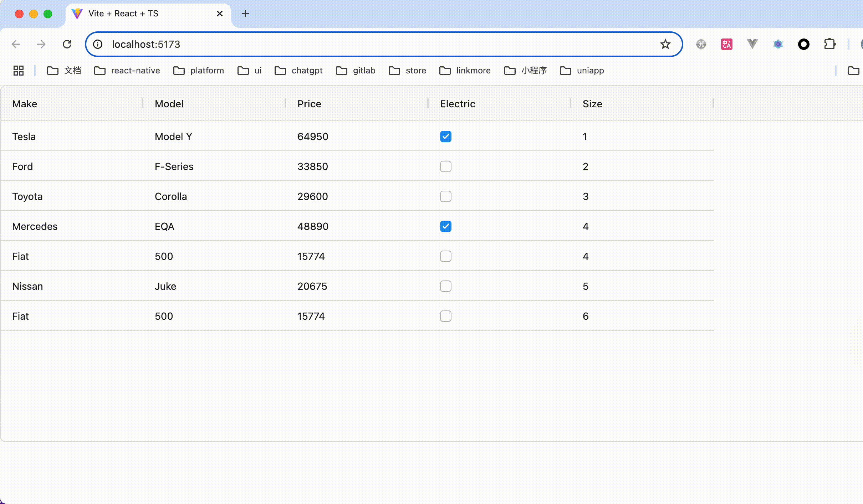Screen dimensions: 863x504
Task: Click the Make column header
Action: tap(25, 104)
